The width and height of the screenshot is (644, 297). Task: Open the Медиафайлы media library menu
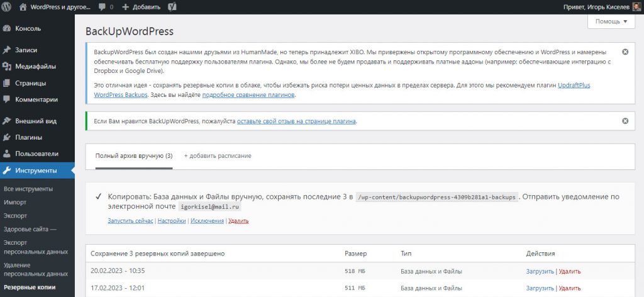coord(35,66)
